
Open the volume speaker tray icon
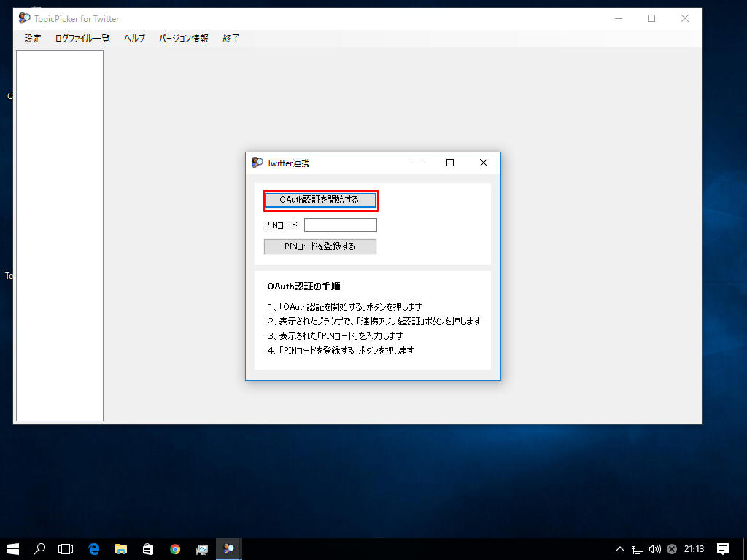pyautogui.click(x=655, y=549)
